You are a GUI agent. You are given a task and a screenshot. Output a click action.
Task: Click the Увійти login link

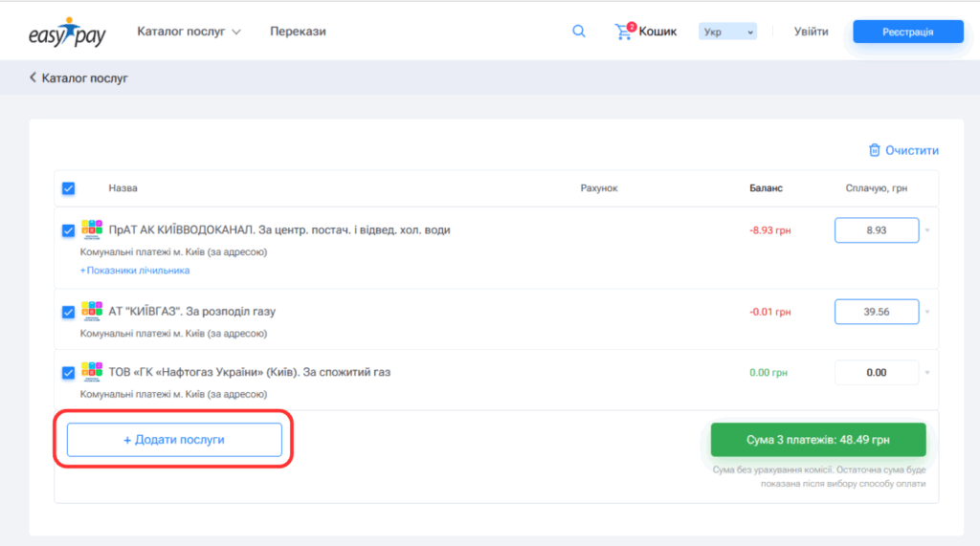[812, 32]
